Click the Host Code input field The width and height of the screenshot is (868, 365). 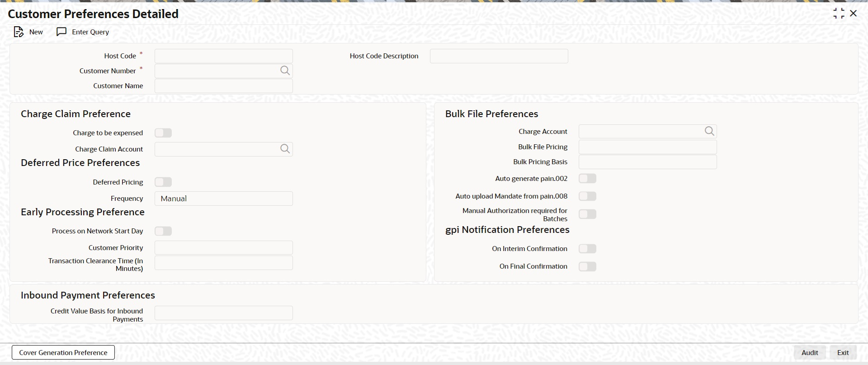coord(223,56)
